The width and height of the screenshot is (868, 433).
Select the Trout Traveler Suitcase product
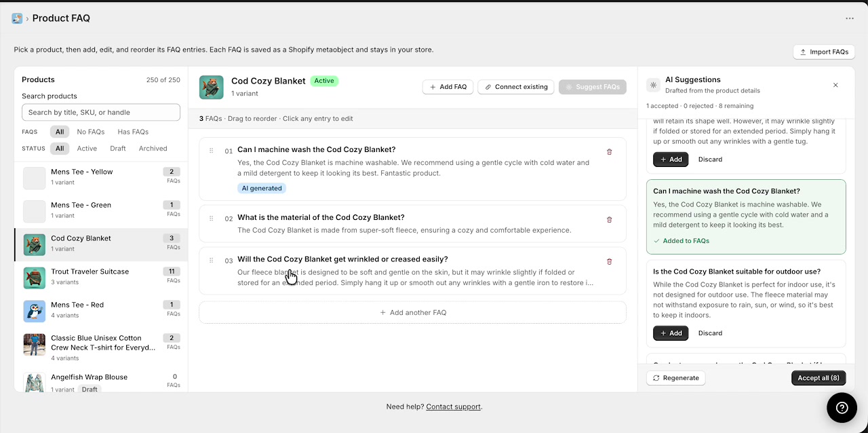click(x=101, y=278)
